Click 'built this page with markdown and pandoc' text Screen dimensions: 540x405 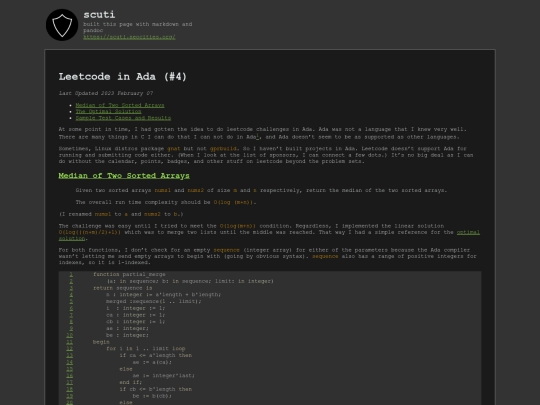[138, 27]
